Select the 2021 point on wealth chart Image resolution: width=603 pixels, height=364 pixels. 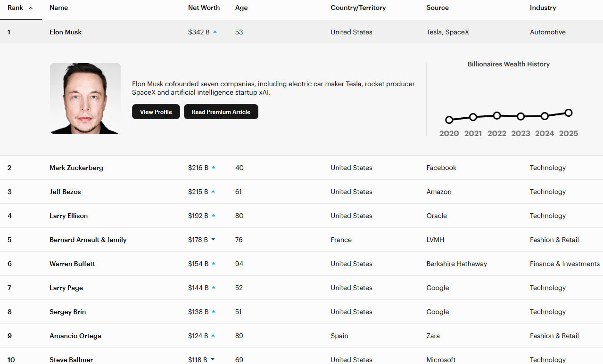coord(473,117)
